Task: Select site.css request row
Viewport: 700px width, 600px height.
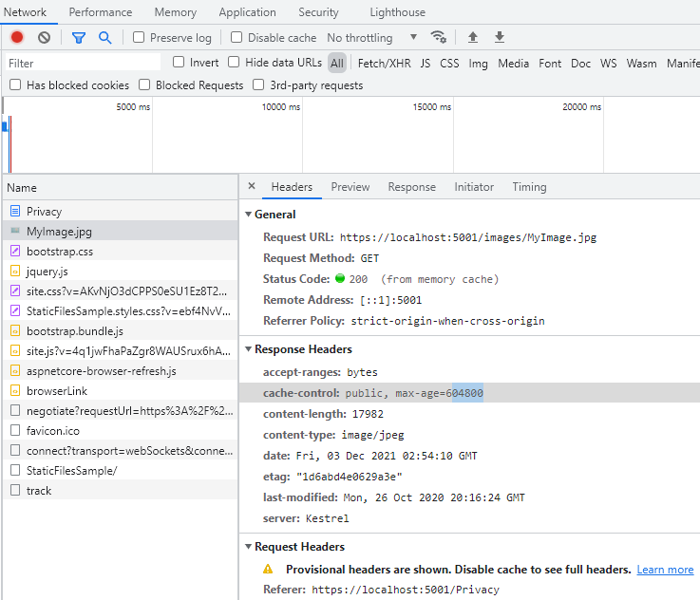Action: tap(120, 291)
